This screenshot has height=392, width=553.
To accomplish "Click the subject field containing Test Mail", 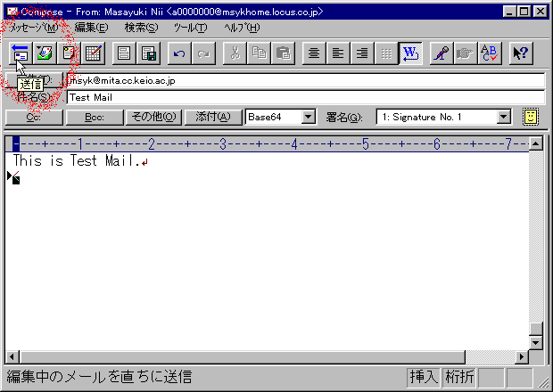I will click(303, 97).
